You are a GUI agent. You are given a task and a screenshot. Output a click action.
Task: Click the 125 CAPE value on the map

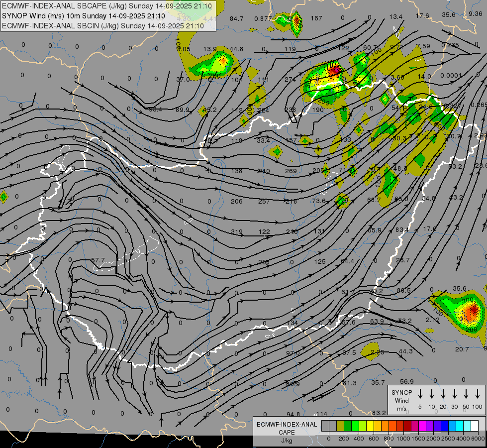(319, 261)
